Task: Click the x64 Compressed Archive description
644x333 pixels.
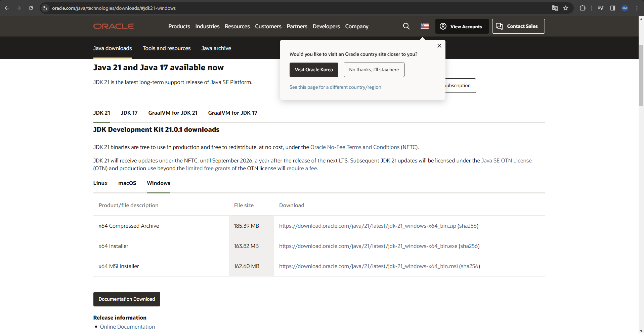Action: point(129,226)
